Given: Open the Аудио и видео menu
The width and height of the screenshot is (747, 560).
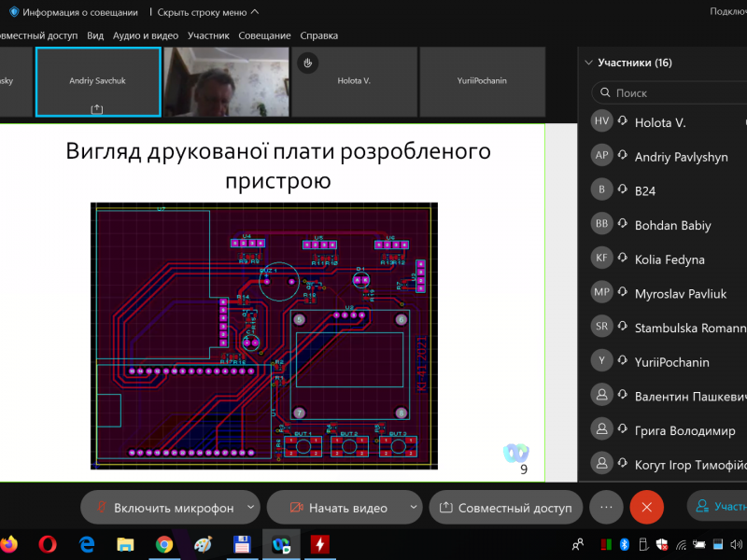Looking at the screenshot, I should [x=145, y=35].
